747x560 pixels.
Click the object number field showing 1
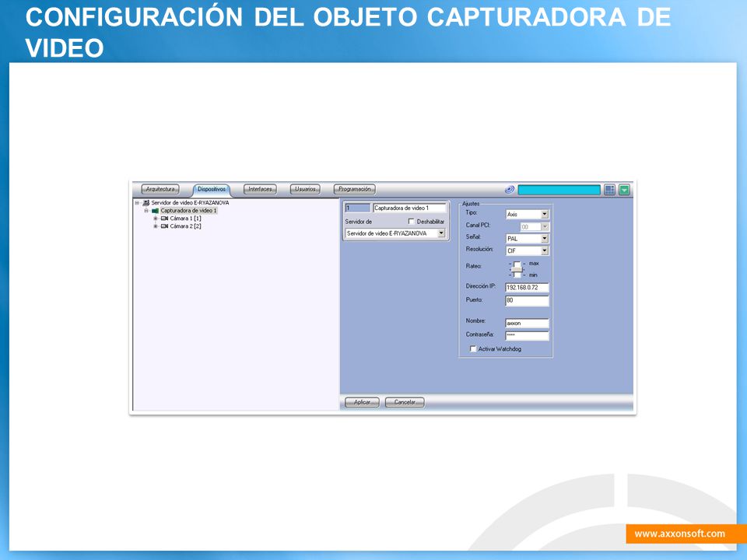357,208
